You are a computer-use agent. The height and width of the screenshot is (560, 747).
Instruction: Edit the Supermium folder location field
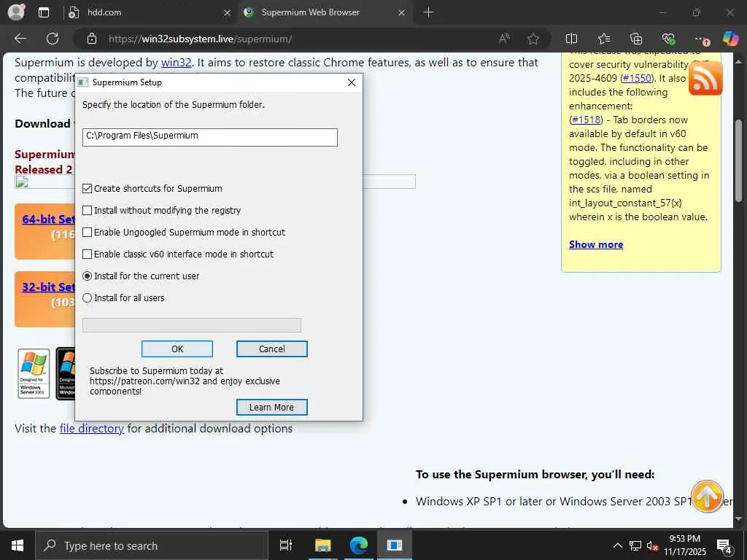209,137
